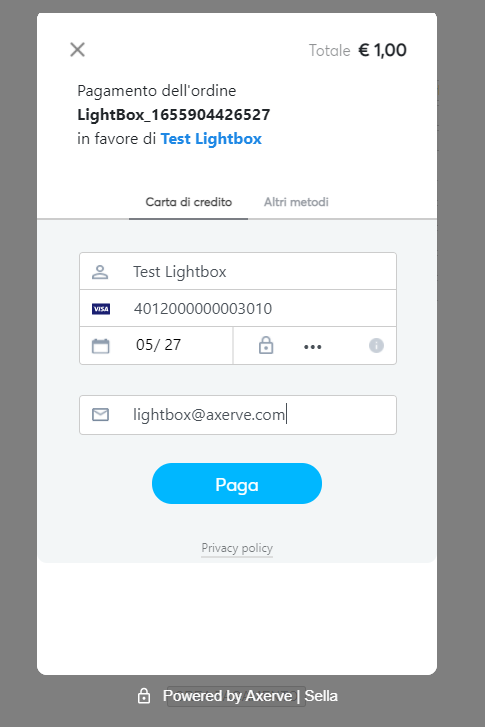The height and width of the screenshot is (727, 485).
Task: Focus the cardholder name field Test Lightbox
Action: [x=238, y=271]
